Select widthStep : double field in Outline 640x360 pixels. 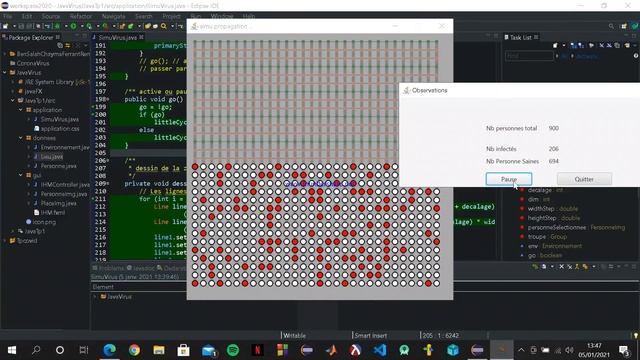pos(553,209)
